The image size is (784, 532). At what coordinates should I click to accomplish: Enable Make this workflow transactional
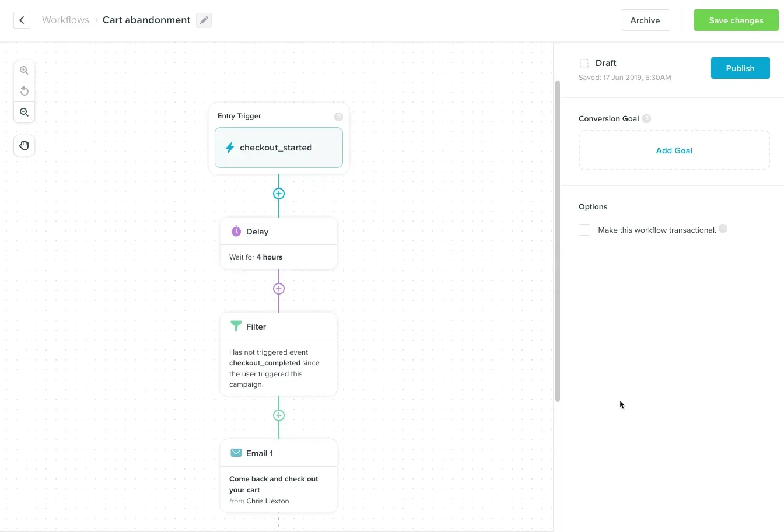click(584, 229)
